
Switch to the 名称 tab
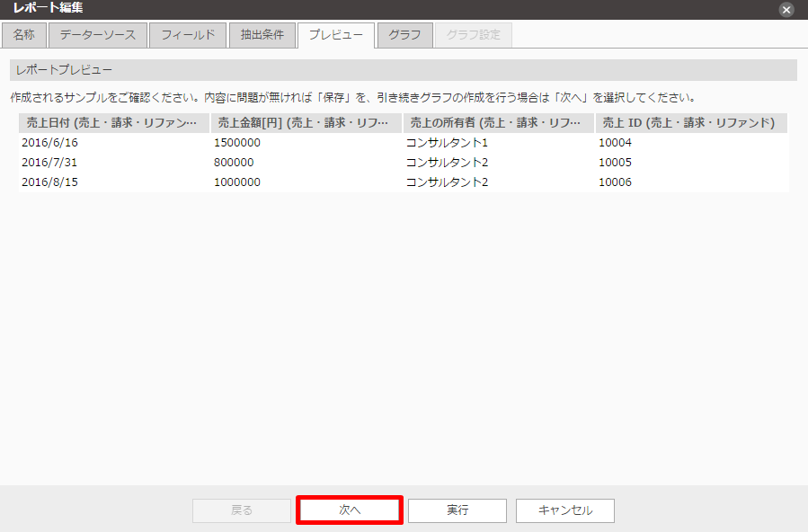click(23, 35)
